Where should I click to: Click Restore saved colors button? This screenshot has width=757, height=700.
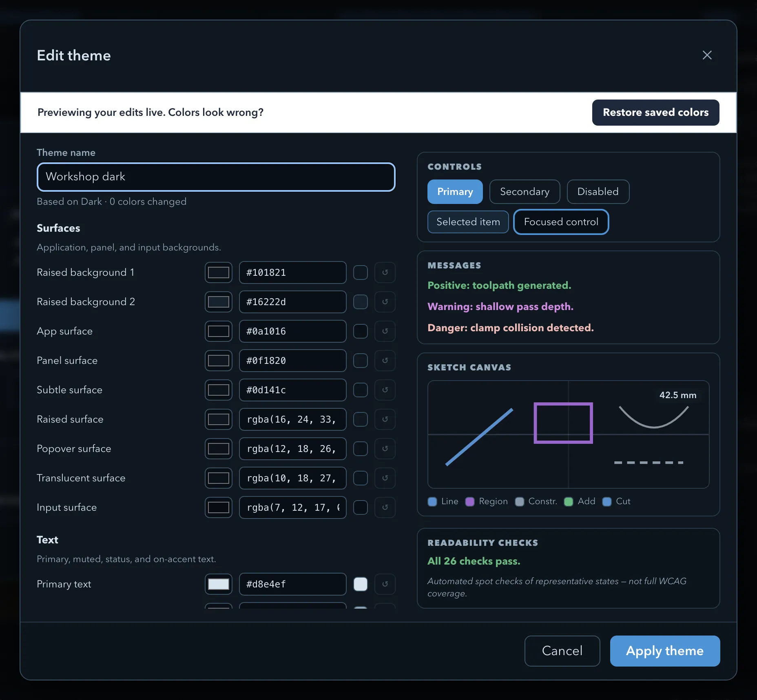click(656, 113)
